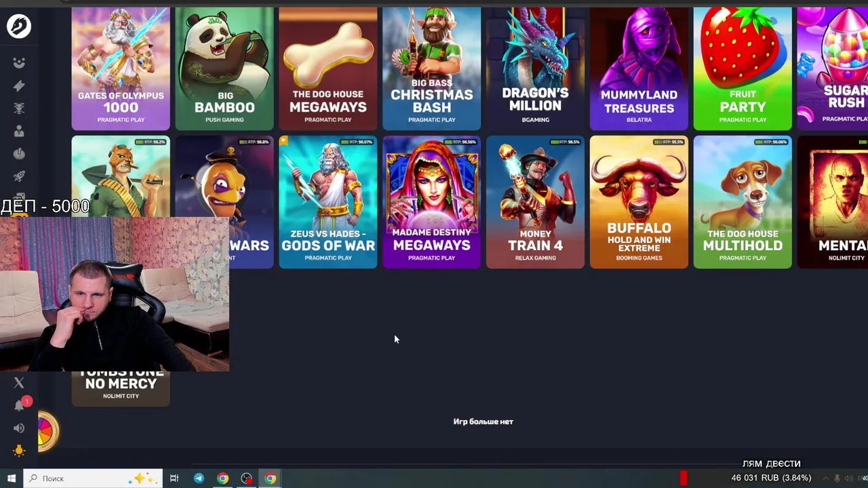Launch Dragon's Million by BGaming
Screen dimensions: 868x488
[x=536, y=68]
